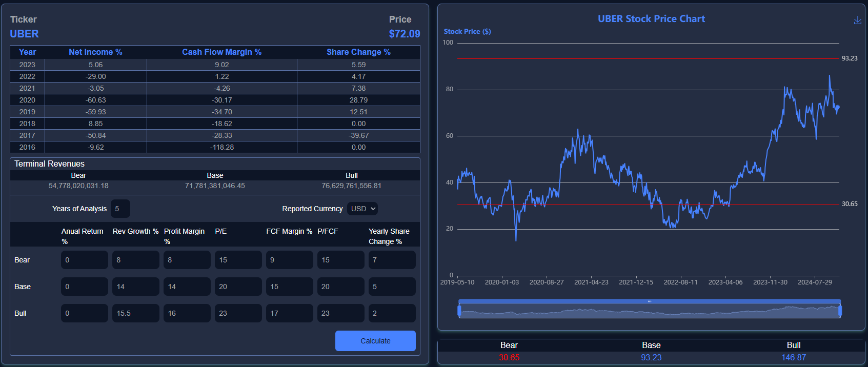Click the Calculate button
The image size is (868, 367).
(x=375, y=341)
